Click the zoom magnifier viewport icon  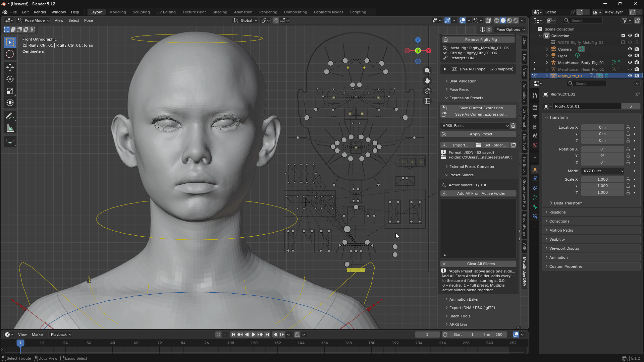[x=427, y=71]
